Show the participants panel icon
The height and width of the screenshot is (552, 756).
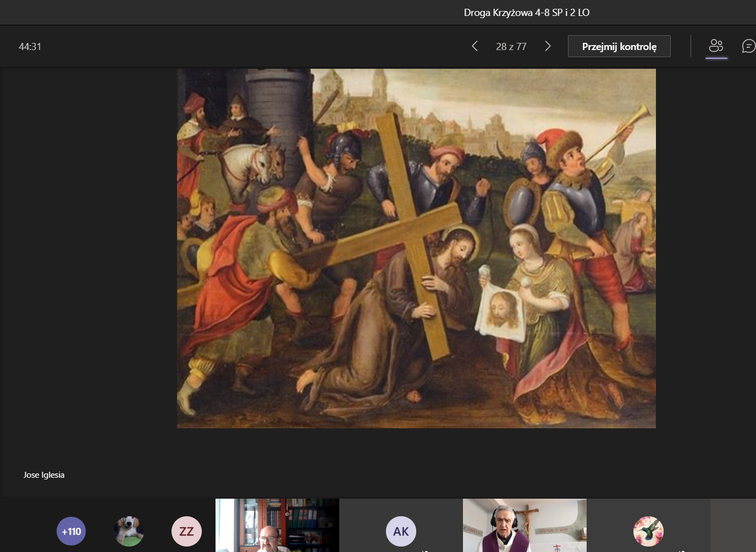pyautogui.click(x=716, y=46)
